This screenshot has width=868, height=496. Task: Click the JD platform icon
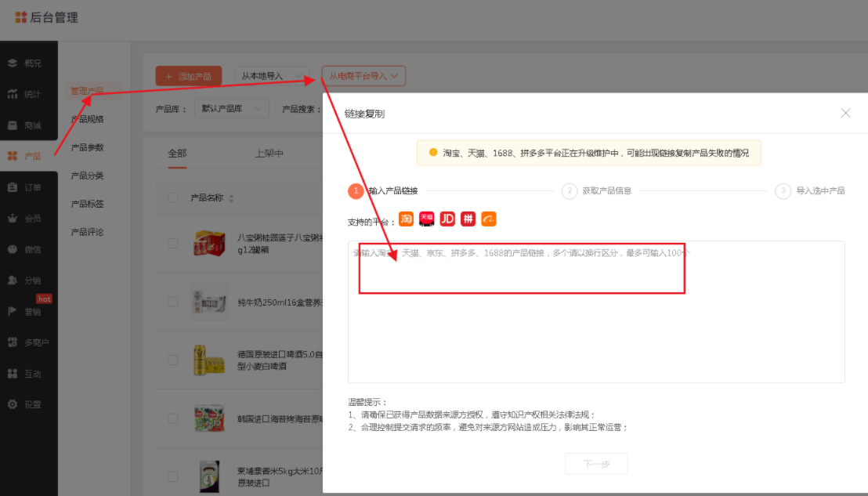point(447,219)
